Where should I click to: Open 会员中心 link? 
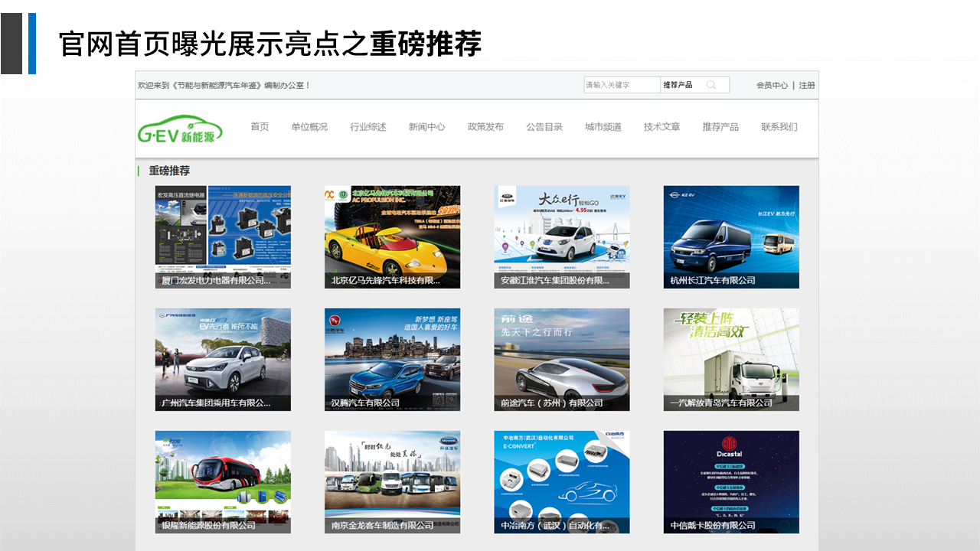click(772, 86)
